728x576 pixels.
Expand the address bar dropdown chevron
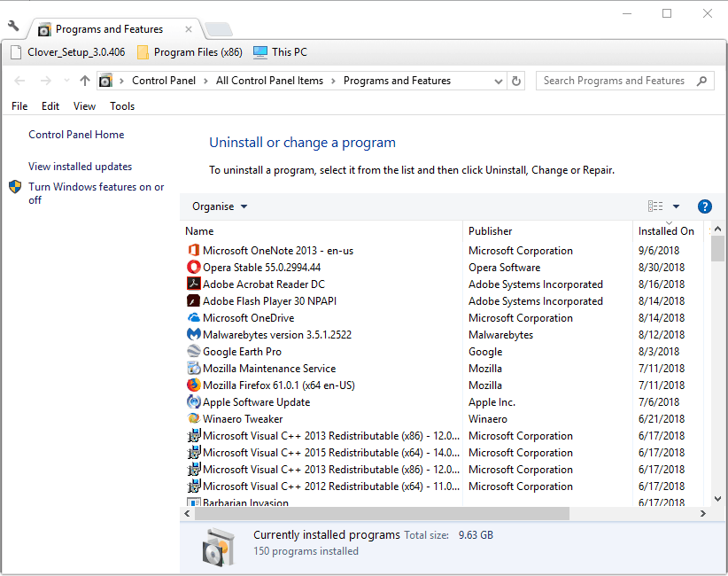click(x=498, y=81)
